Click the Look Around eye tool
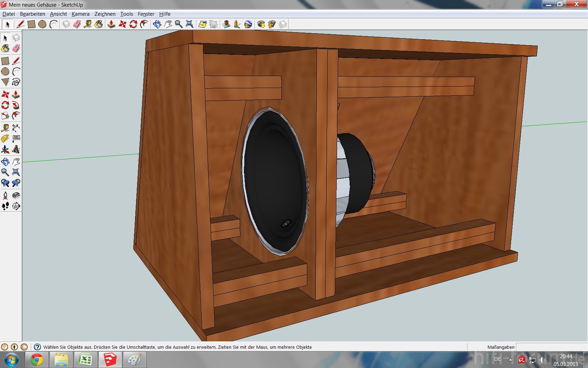This screenshot has height=368, width=588. pos(16,195)
